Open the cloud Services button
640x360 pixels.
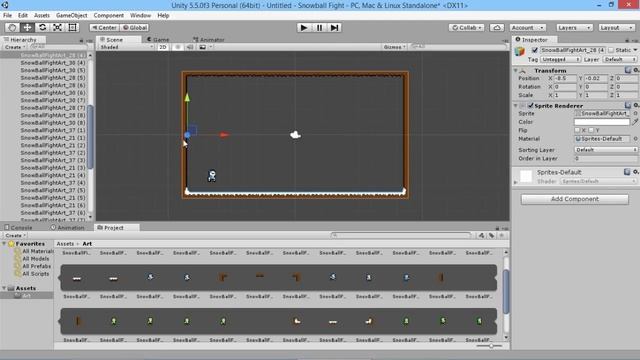tap(497, 27)
